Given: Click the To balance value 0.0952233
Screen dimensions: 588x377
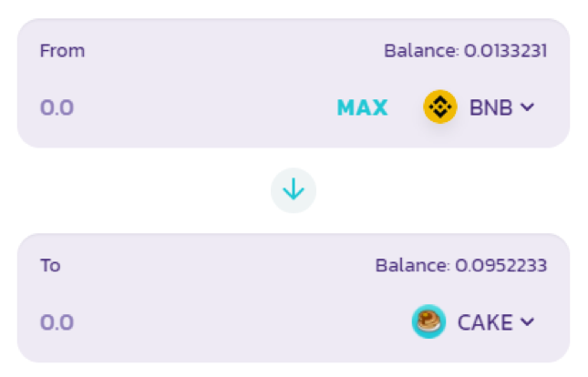Looking at the screenshot, I should [501, 265].
